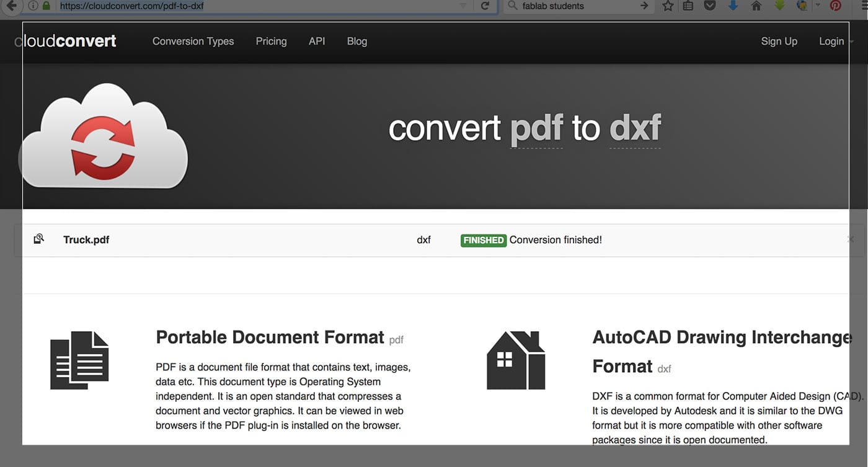Go to browser home page icon
Viewport: 868px width, 467px height.
[756, 6]
